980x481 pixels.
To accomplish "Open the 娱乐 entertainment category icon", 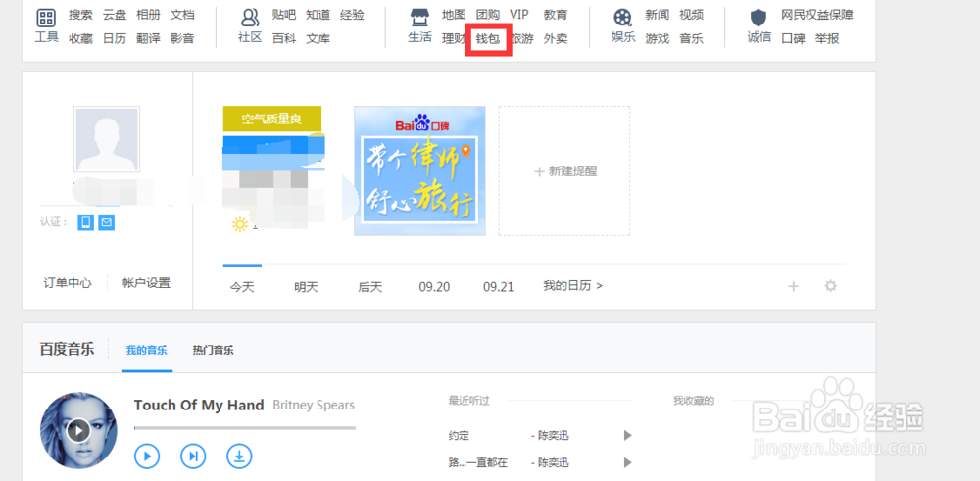I will coord(622,18).
